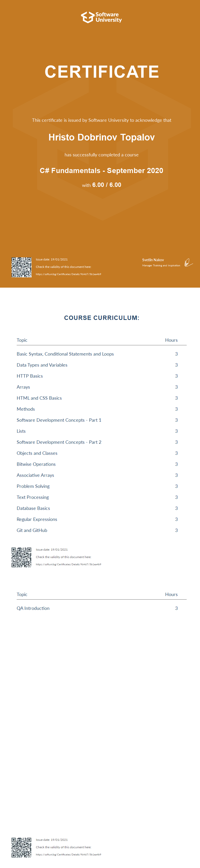Click the COURSE CURRICULUM heading
Screen dimensions: 200x868
click(102, 318)
